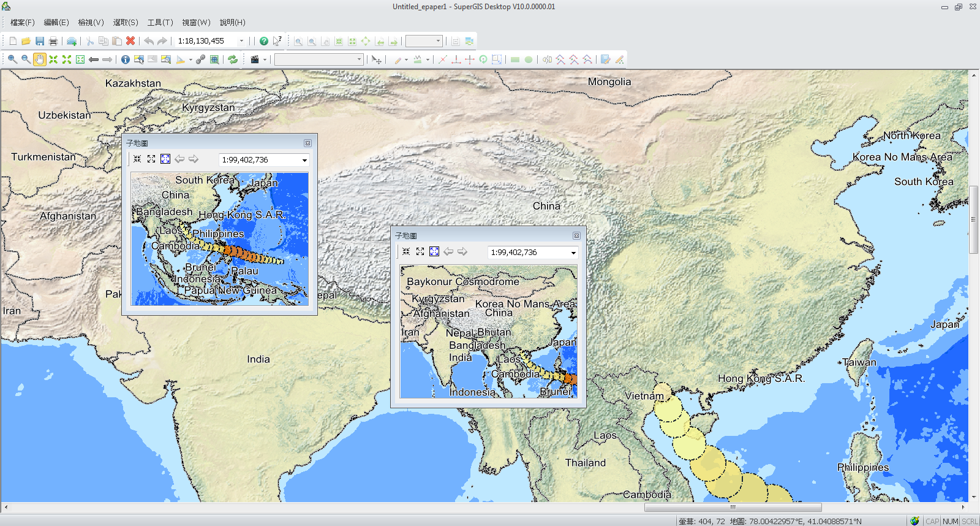Open a file with the folder icon
The width and height of the screenshot is (980, 526).
pos(26,41)
